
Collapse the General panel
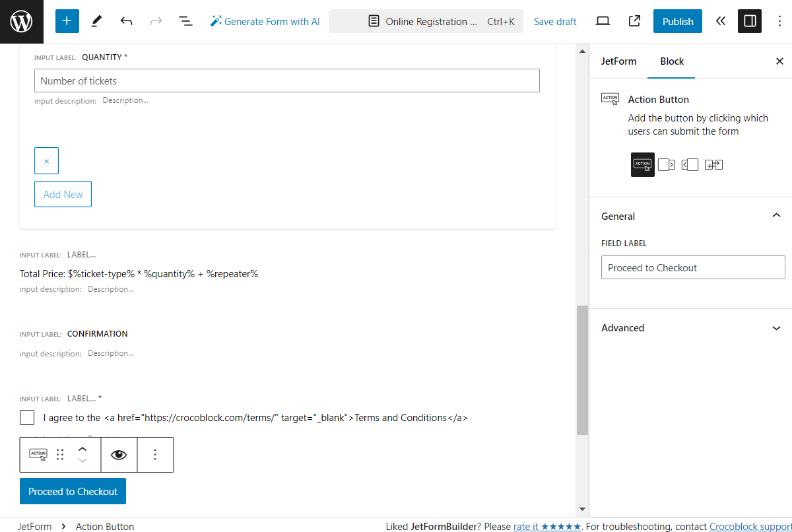pyautogui.click(x=691, y=216)
